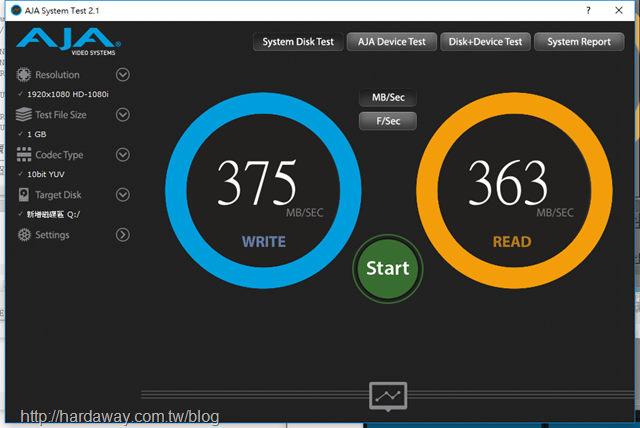Select the 10bit YUV codec value
The image size is (640, 428).
click(46, 174)
